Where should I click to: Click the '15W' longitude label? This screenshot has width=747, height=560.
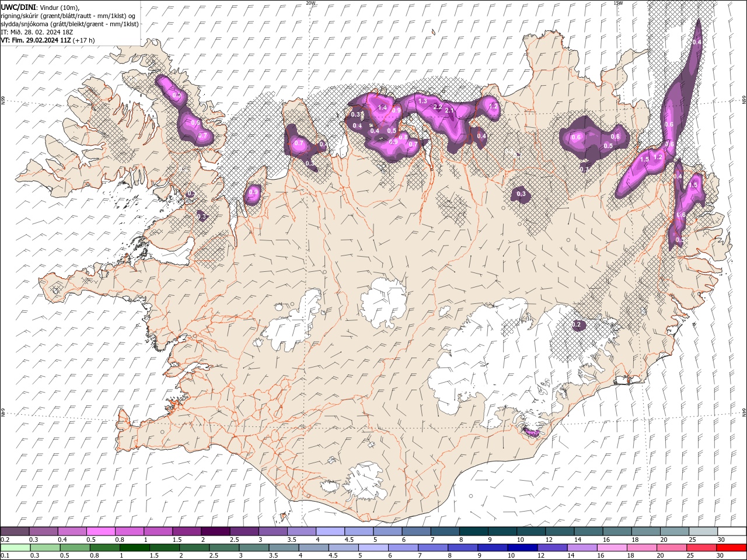pyautogui.click(x=618, y=3)
